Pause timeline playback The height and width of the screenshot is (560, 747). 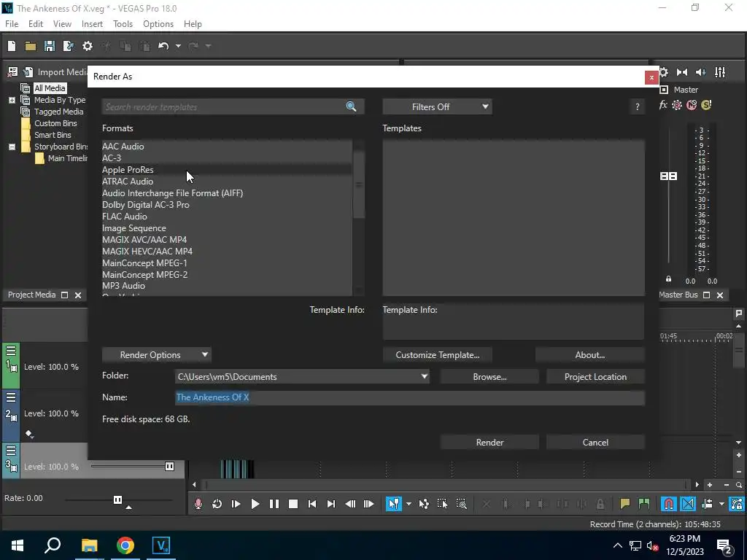coord(274,504)
